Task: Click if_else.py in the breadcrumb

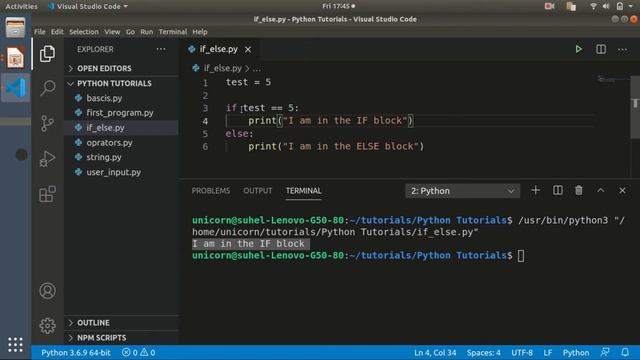Action: tap(222, 68)
